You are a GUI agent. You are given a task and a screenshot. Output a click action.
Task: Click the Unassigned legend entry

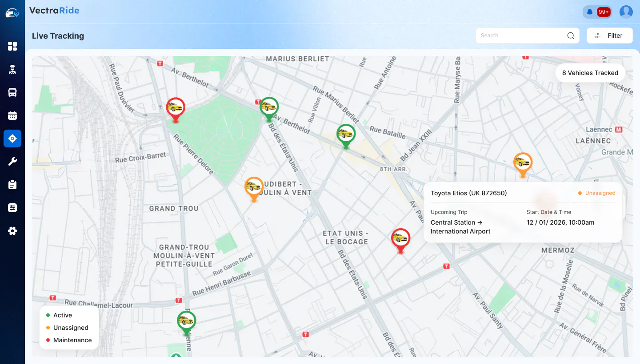tap(67, 328)
